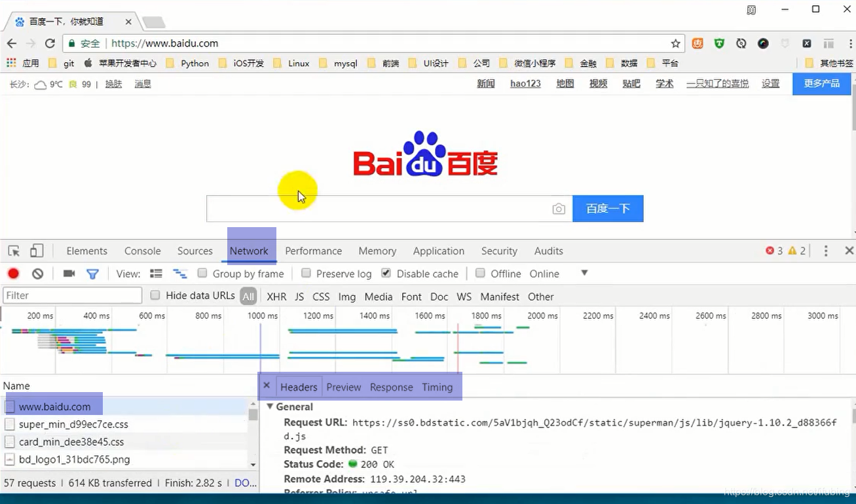Toggle the device toolbar icon
Image resolution: width=856 pixels, height=504 pixels.
37,251
